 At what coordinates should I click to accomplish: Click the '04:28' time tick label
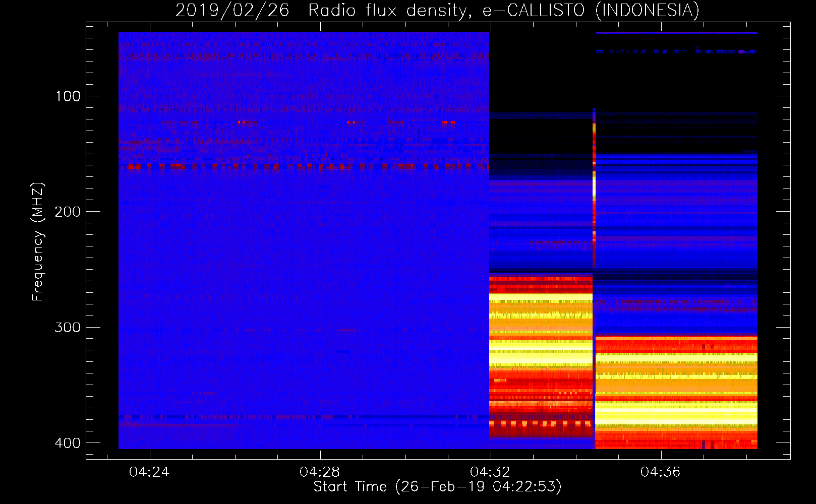pyautogui.click(x=320, y=472)
